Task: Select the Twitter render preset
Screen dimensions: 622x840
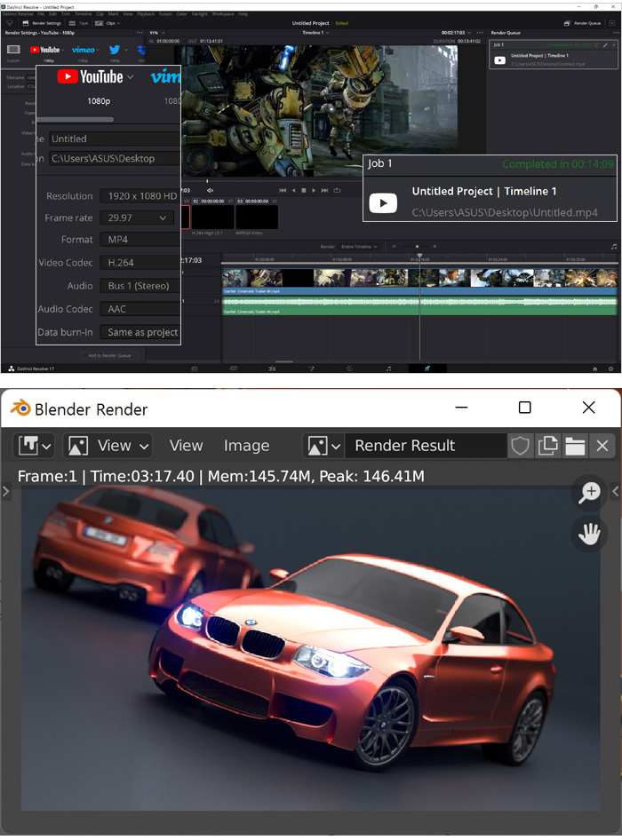Action: 115,50
